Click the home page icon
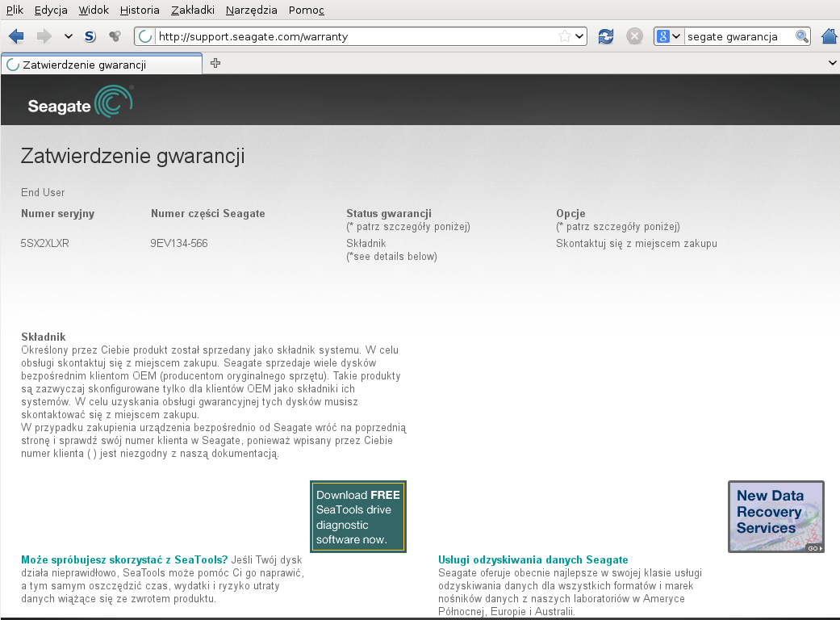This screenshot has height=620, width=840. (x=830, y=36)
